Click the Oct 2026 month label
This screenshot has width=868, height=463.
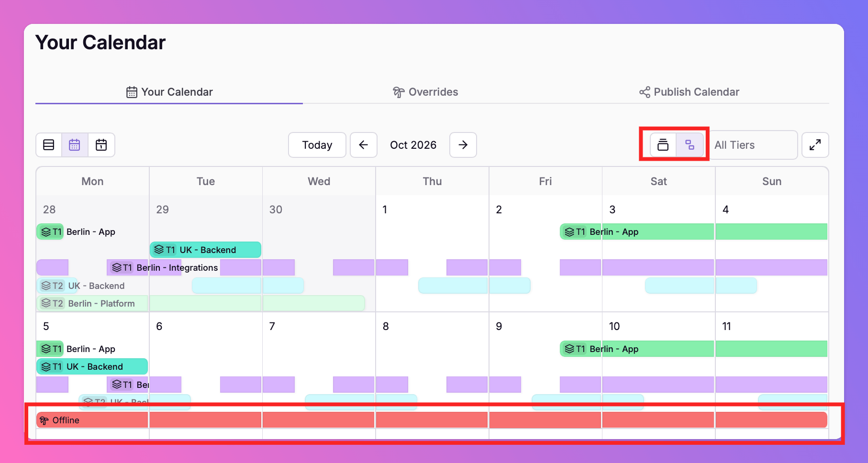point(413,145)
